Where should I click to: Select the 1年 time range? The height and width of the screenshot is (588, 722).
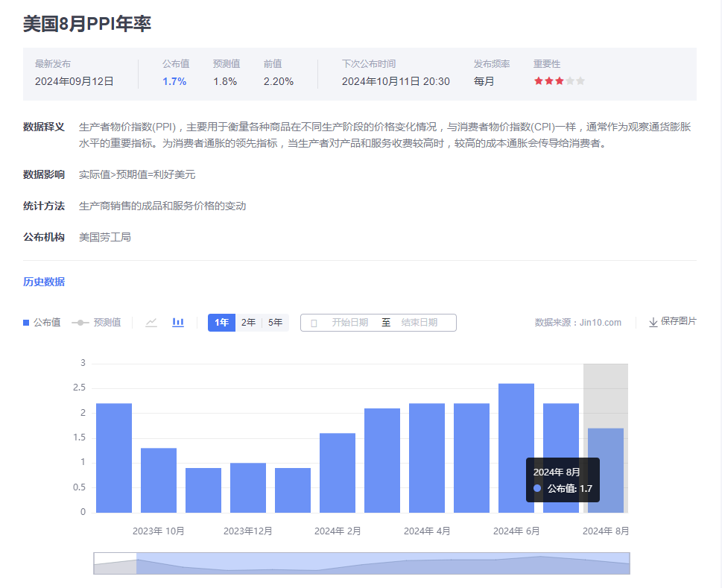pos(221,323)
